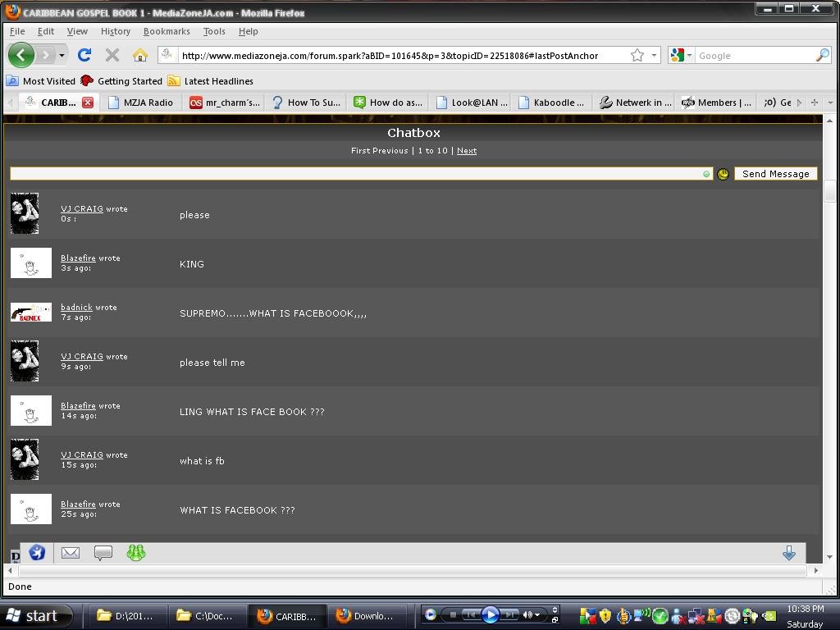Bookmark this page with the star

pyautogui.click(x=637, y=55)
